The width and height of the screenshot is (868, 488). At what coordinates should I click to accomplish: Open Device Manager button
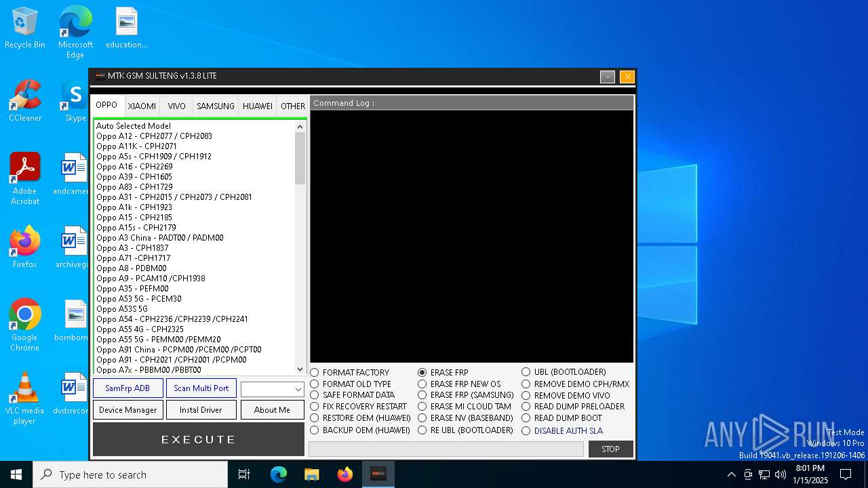coord(128,410)
